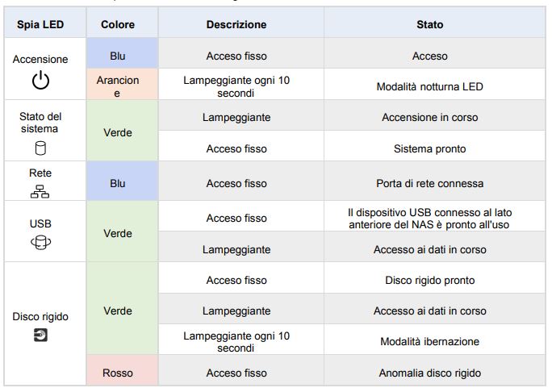Click the power icon under Accensione

[x=41, y=81]
